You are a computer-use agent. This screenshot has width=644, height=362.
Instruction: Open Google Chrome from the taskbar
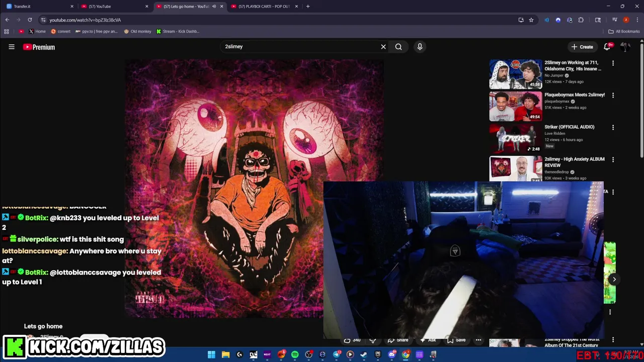[406, 354]
